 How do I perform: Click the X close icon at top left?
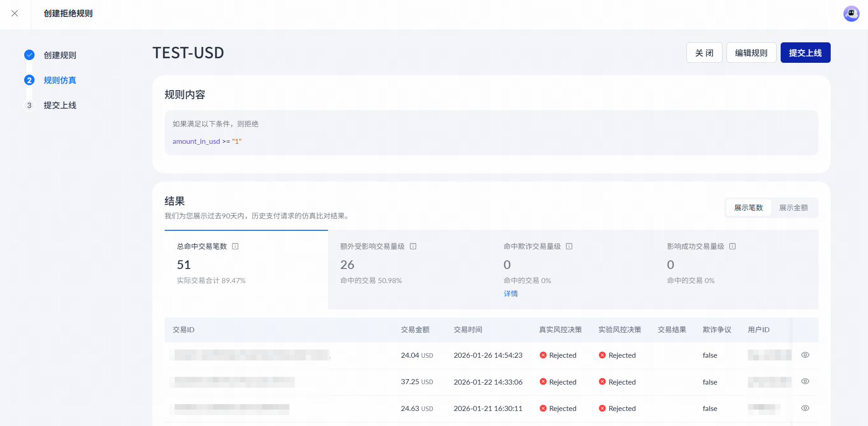15,14
